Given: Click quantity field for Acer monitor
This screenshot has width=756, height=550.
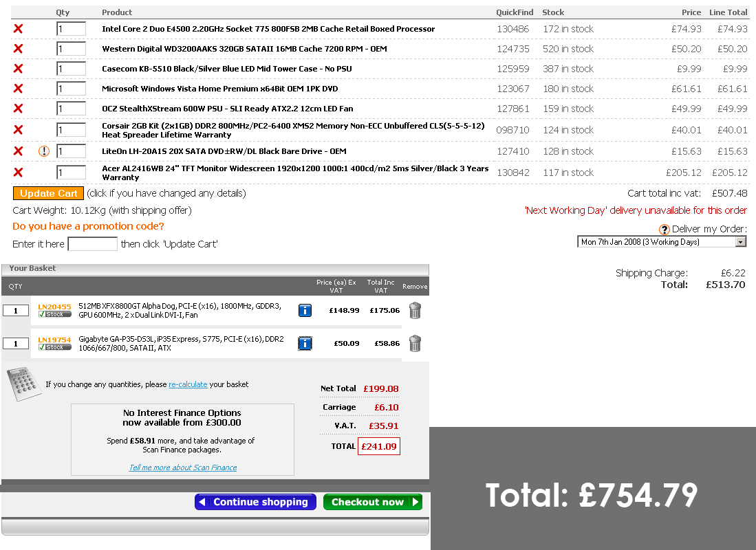Looking at the screenshot, I should [x=72, y=172].
